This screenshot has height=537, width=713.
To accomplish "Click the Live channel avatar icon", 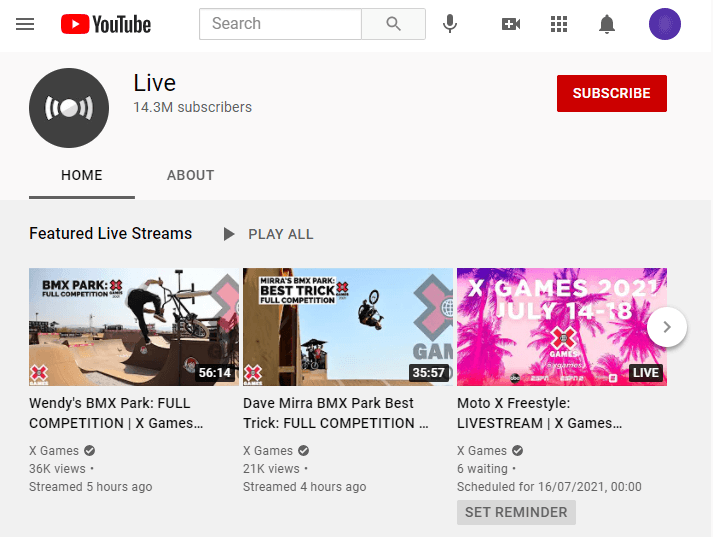I will (x=69, y=108).
